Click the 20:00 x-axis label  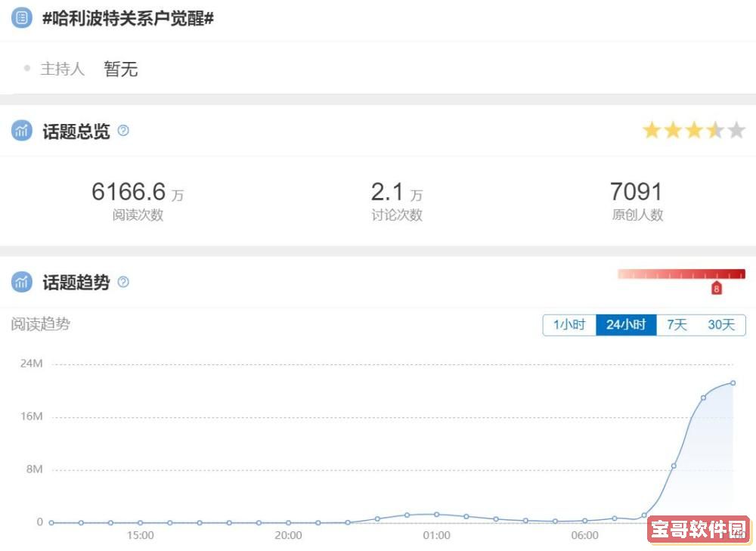(288, 535)
